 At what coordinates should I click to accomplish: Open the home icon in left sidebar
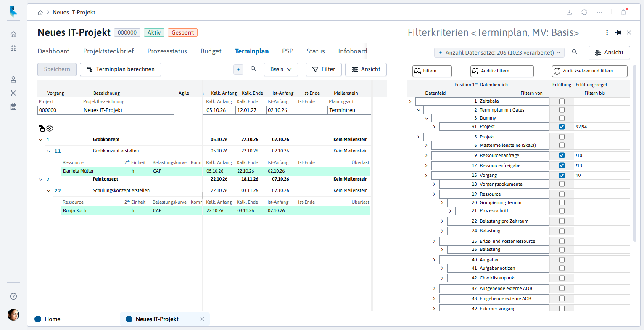13,34
